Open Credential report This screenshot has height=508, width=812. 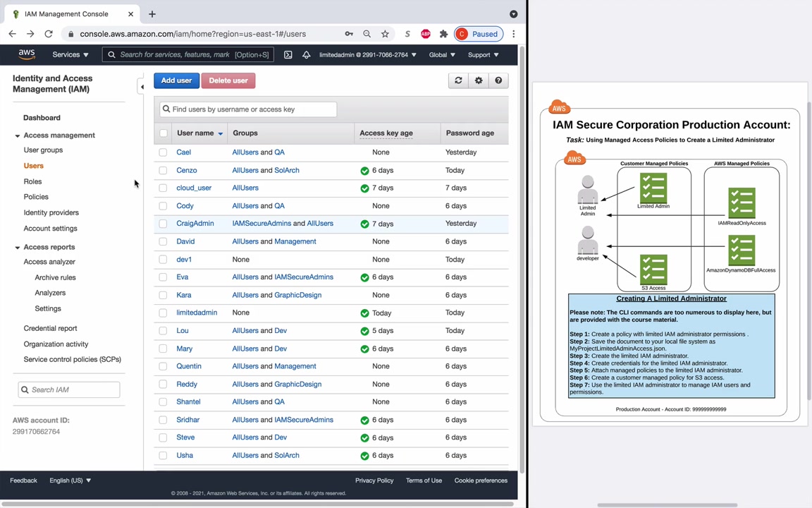[x=50, y=328]
